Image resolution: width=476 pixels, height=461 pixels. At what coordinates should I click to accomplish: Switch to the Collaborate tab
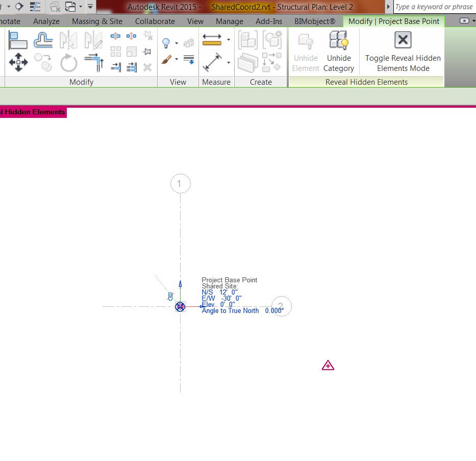pos(155,21)
